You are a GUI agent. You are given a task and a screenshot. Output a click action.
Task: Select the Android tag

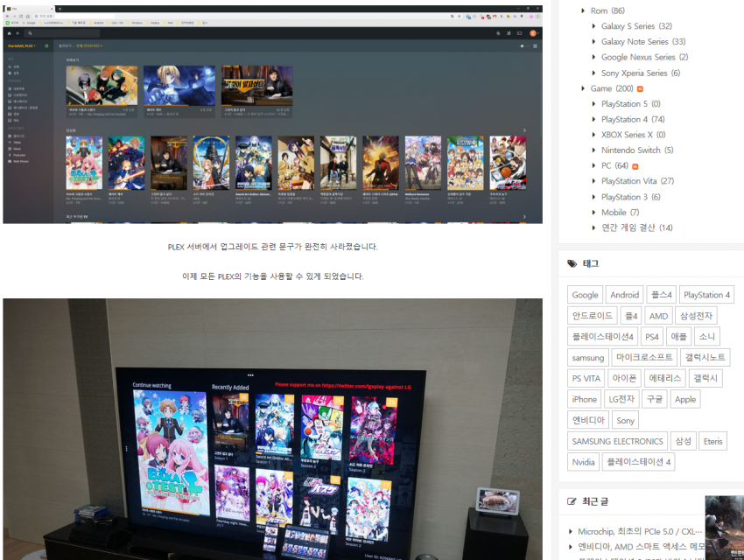click(624, 295)
